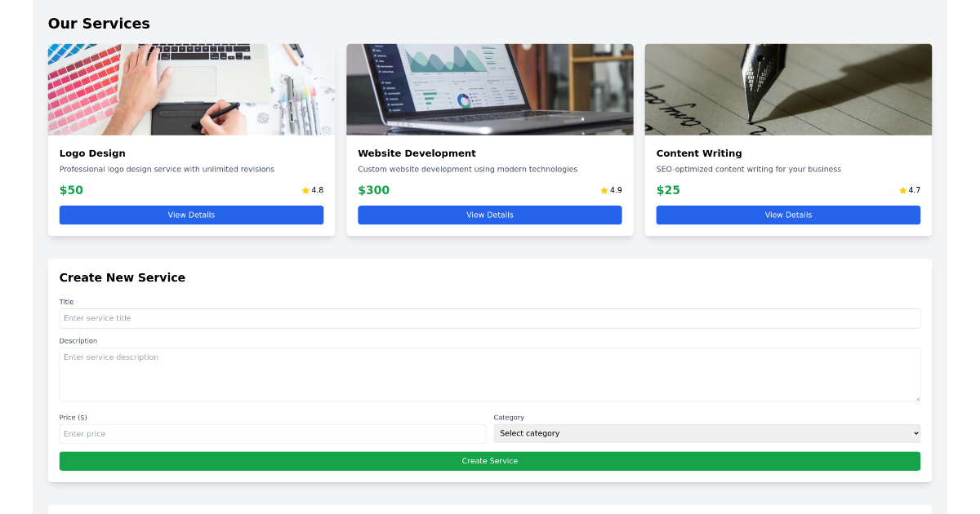Click the Enter price field
The image size is (980, 514).
tap(273, 433)
